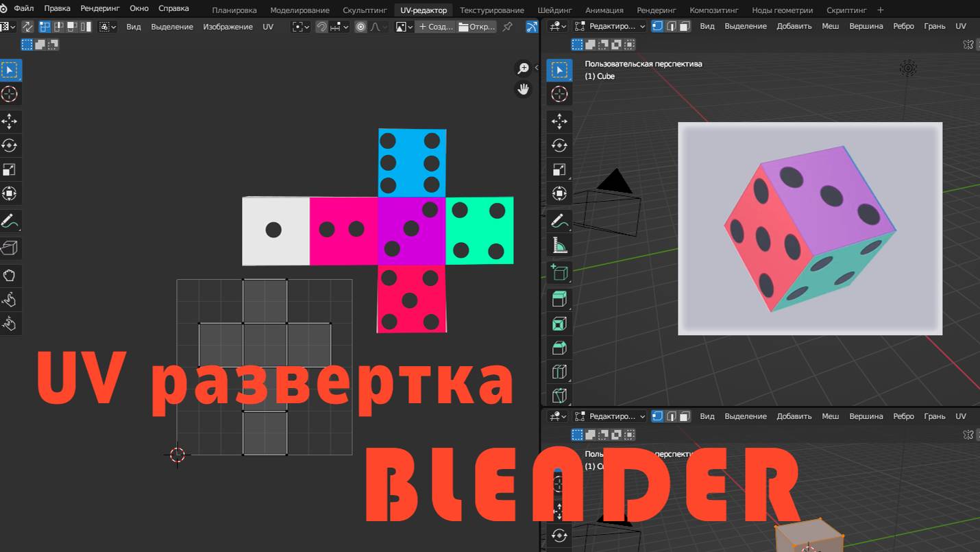Select the UV Relax sculpt tool
Viewport: 980px width, 552px height.
coord(10,300)
